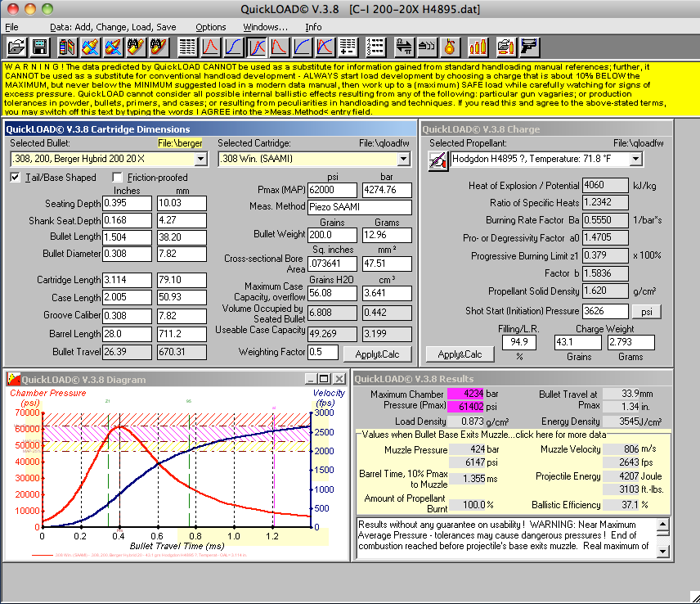Enable the Friction-proofed checkbox
The image size is (700, 604).
click(x=118, y=178)
